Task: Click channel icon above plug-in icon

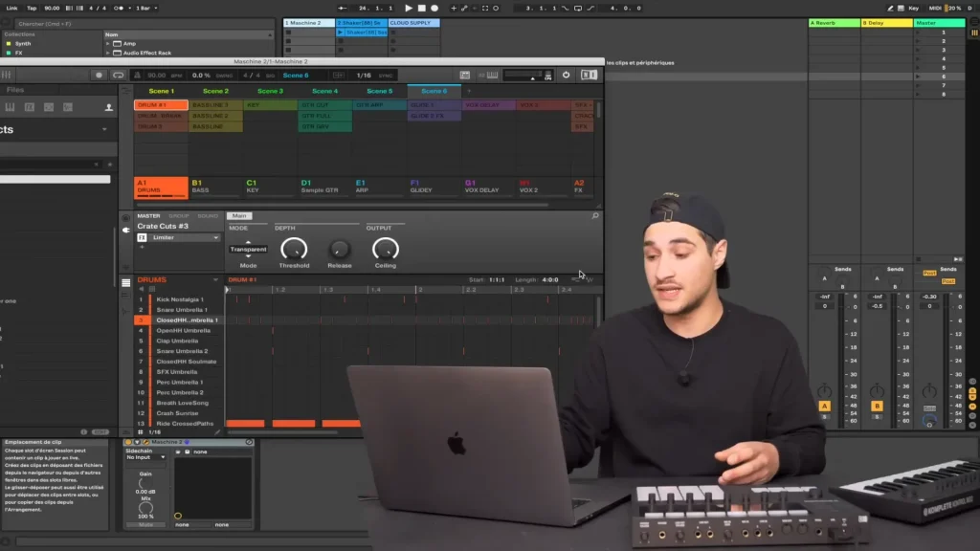Action: pos(125,218)
